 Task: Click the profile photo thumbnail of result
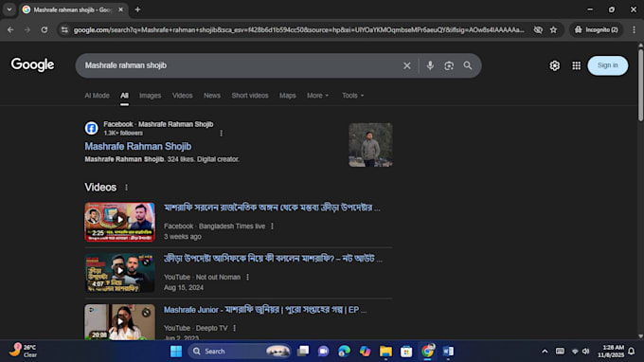pos(370,145)
